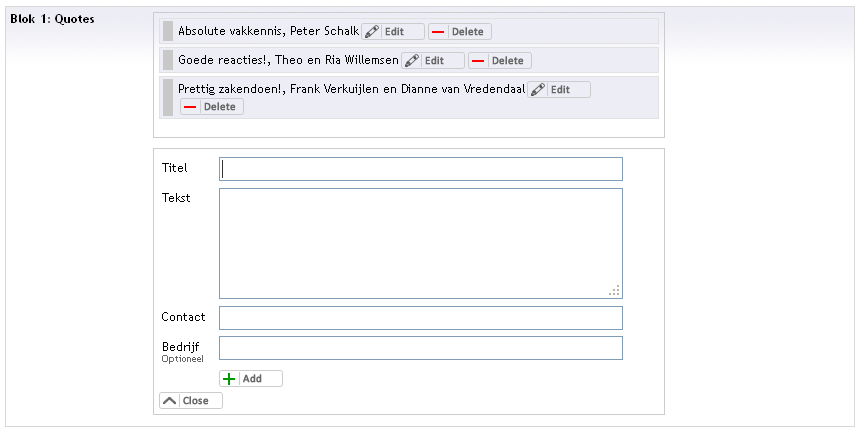
Task: Click the green plus Add icon
Action: pyautogui.click(x=230, y=378)
